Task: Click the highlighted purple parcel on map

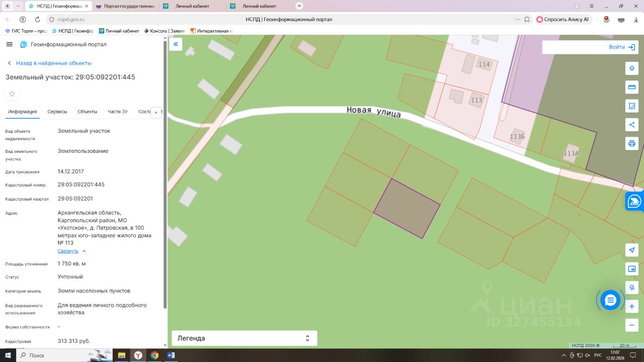Action: (x=407, y=208)
